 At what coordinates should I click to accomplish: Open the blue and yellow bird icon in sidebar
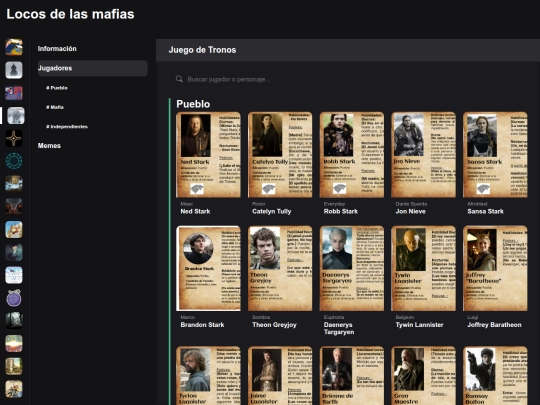14,47
